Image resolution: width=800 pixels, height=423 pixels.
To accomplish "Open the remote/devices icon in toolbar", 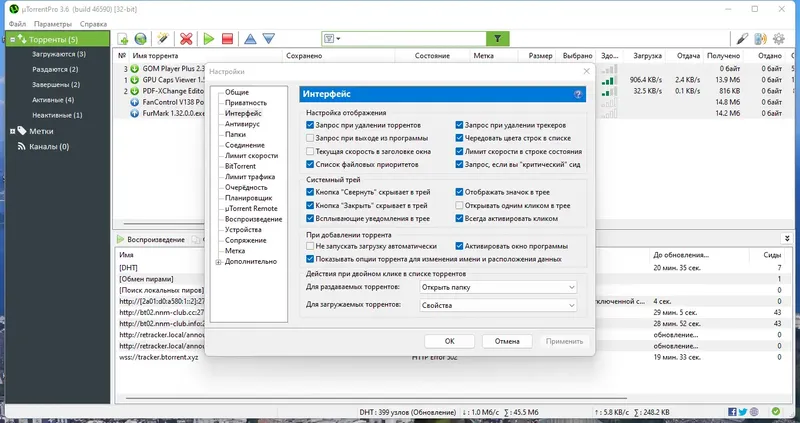I will click(760, 39).
